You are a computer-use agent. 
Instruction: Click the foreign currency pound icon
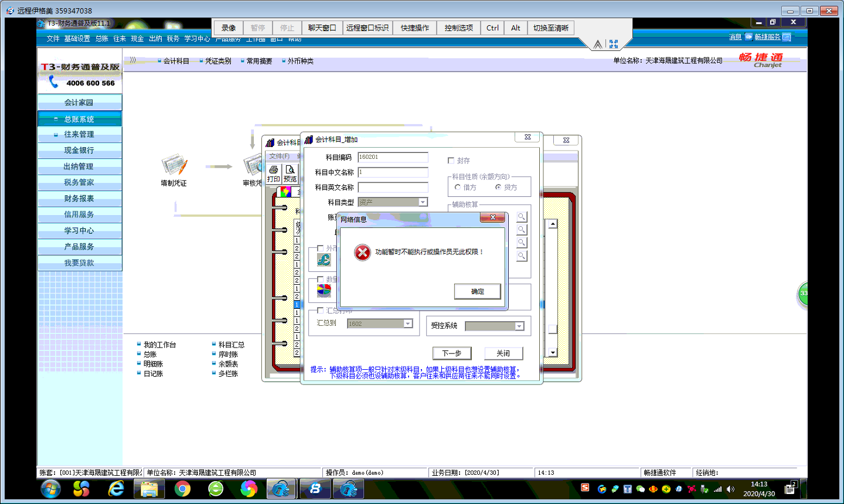click(324, 259)
